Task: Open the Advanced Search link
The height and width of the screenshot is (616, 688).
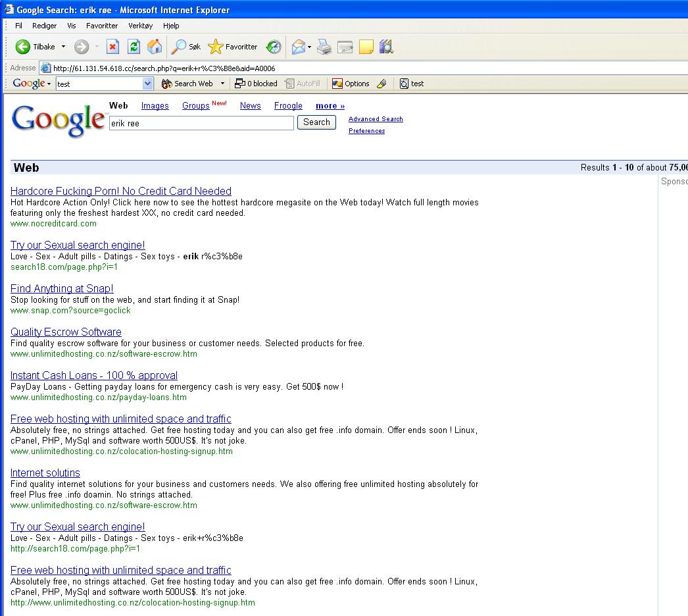Action: pos(376,119)
